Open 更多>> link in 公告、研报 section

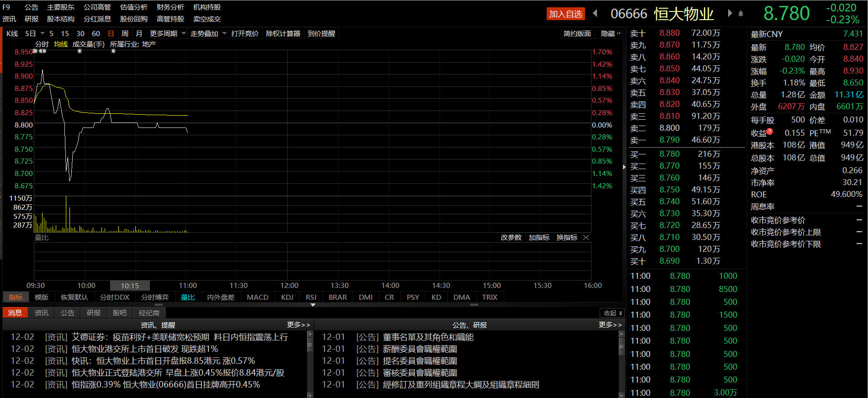tap(610, 325)
